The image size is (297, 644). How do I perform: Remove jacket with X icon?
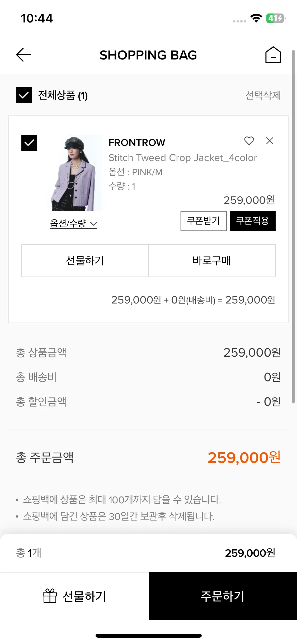tap(270, 141)
